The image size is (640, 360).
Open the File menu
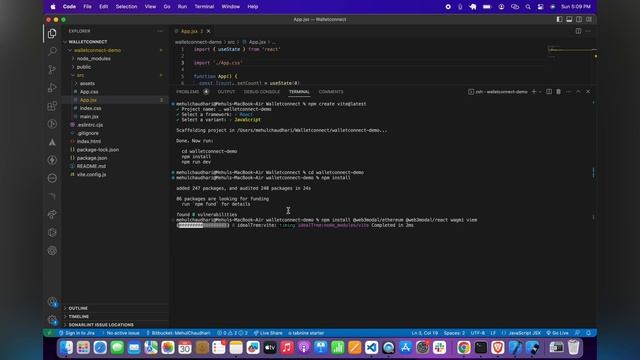click(x=87, y=7)
